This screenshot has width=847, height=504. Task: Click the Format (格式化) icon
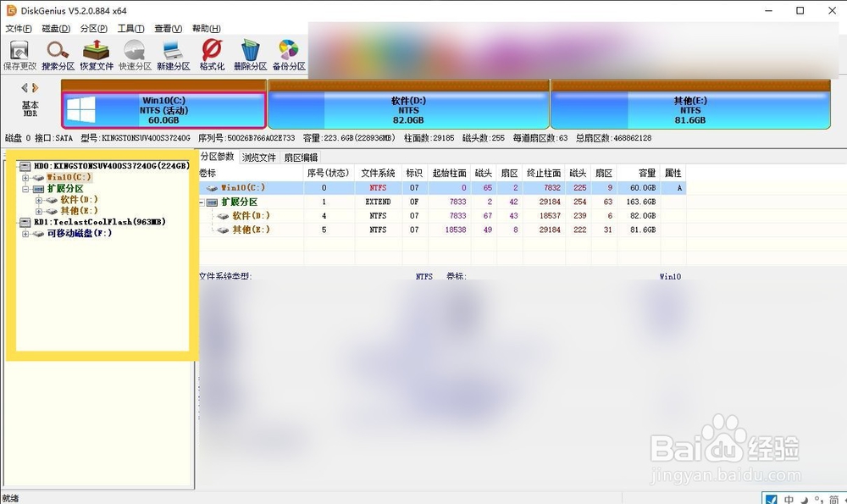click(212, 56)
